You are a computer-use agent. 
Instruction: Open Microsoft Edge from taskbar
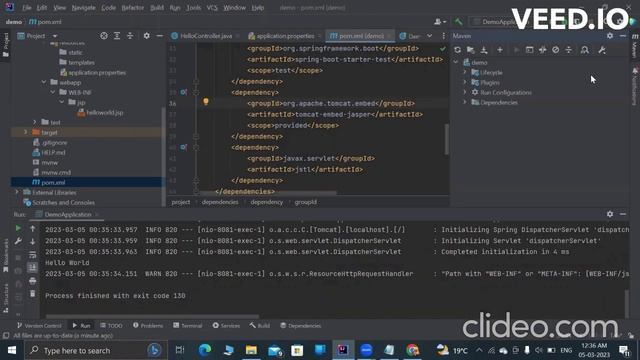pyautogui.click(x=205, y=350)
